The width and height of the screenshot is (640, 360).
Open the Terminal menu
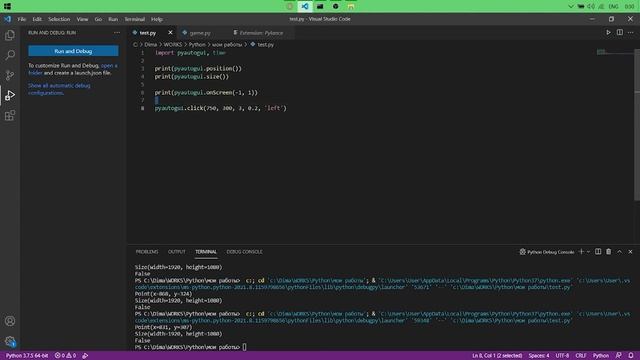(x=135, y=19)
